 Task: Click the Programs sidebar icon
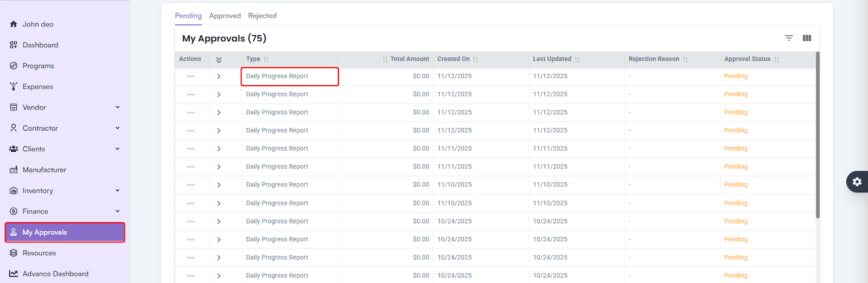(x=14, y=66)
